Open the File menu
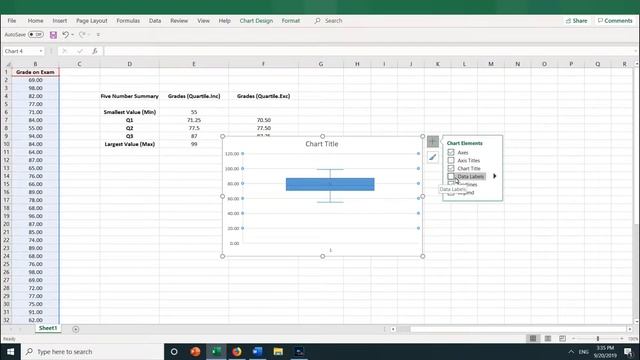Screen dimensions: 640x360 12,20
